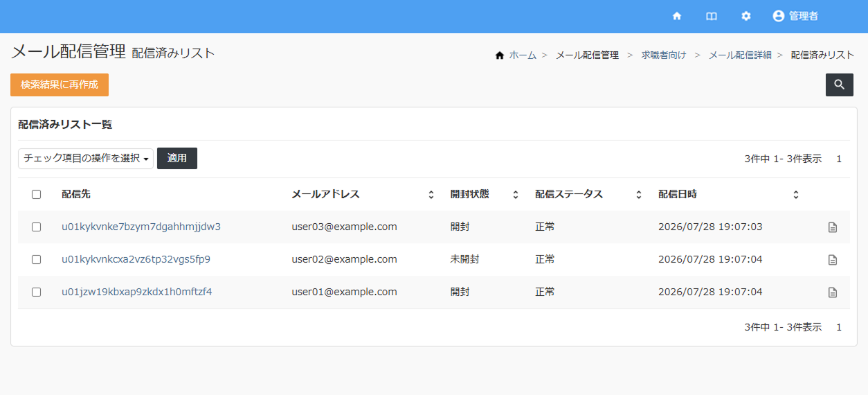Open detail document icon for user02@example.com
The image size is (868, 395).
tap(833, 260)
